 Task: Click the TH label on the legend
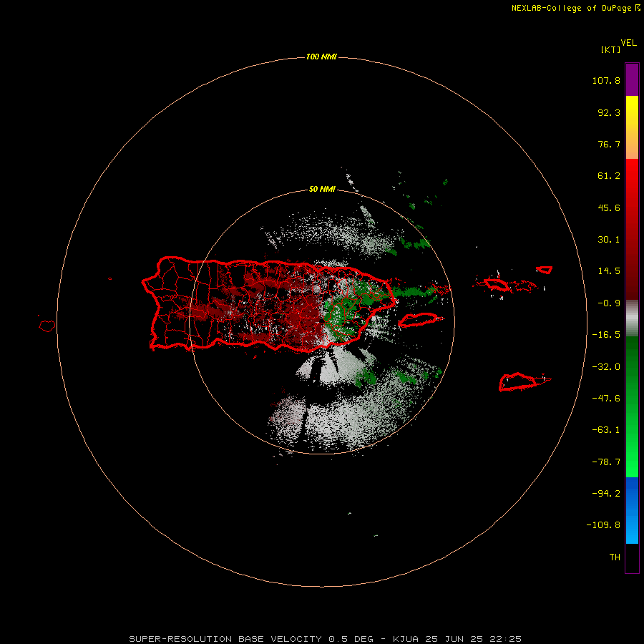[x=615, y=557]
